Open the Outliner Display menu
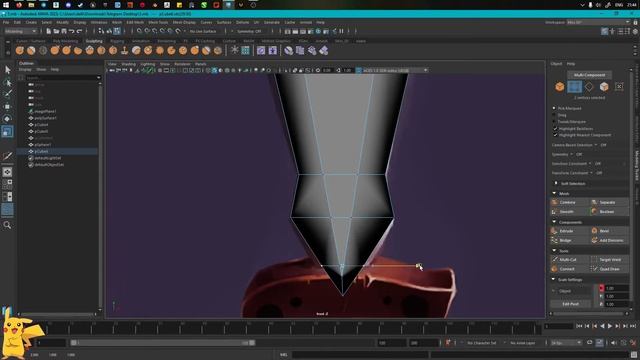The image size is (640, 360). 25,69
